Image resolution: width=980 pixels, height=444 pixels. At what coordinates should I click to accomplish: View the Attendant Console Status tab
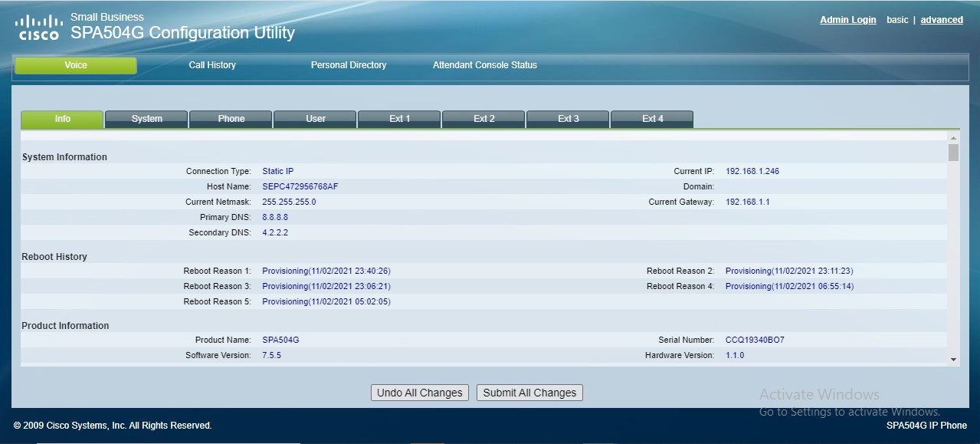(x=485, y=65)
